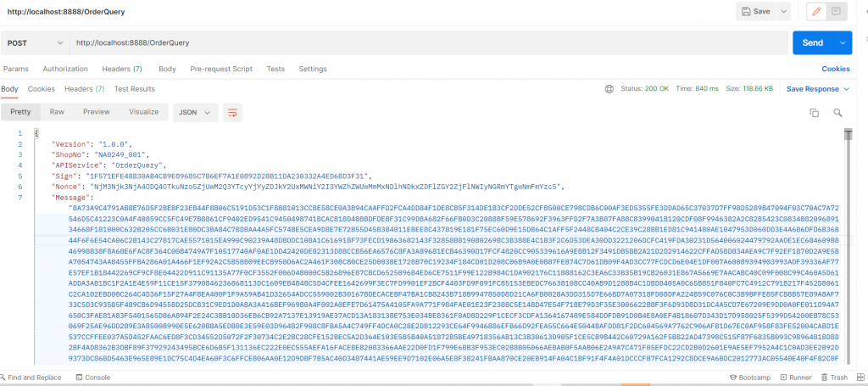Send the request
The width and height of the screenshot is (868, 386).
click(x=813, y=42)
